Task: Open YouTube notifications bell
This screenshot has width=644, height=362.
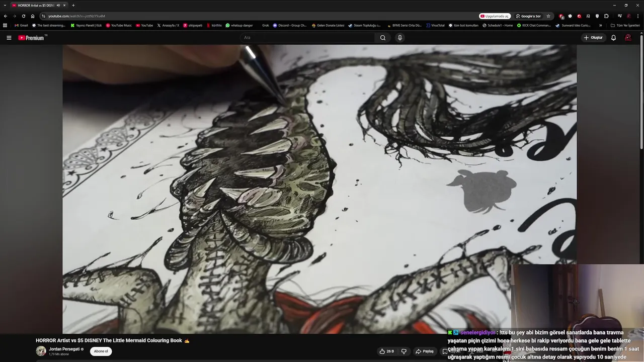Action: [613, 38]
